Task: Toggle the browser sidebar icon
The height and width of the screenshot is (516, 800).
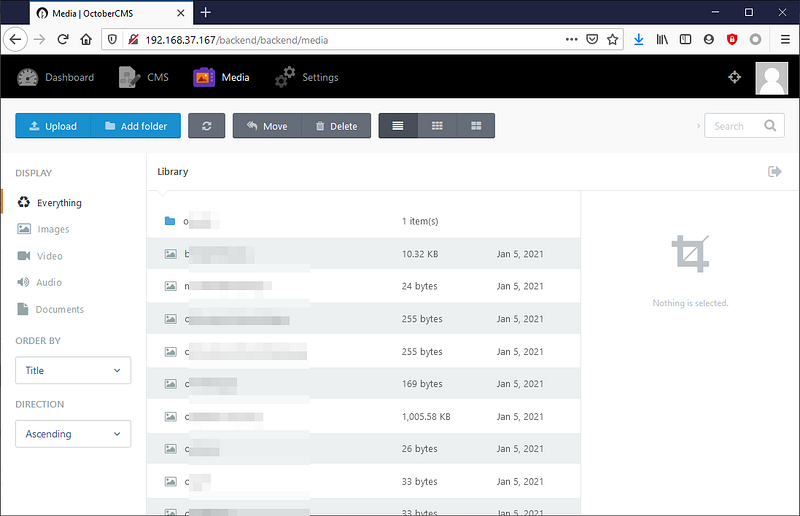Action: [685, 39]
